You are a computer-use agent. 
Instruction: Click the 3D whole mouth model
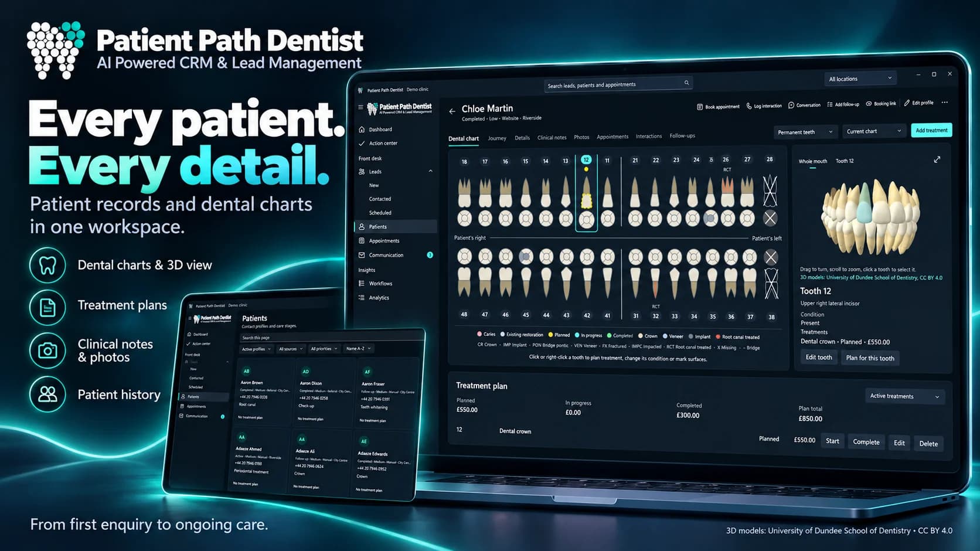[870, 216]
